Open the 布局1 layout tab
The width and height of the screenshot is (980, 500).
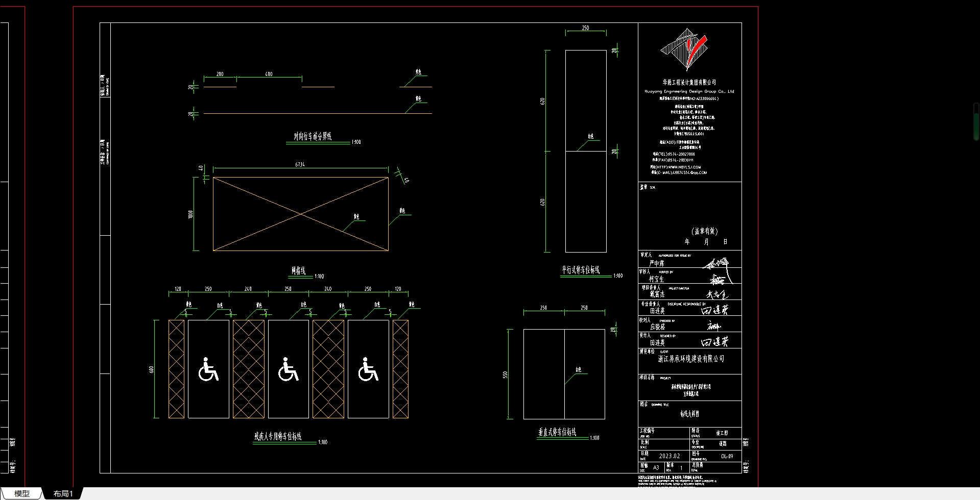pyautogui.click(x=63, y=493)
